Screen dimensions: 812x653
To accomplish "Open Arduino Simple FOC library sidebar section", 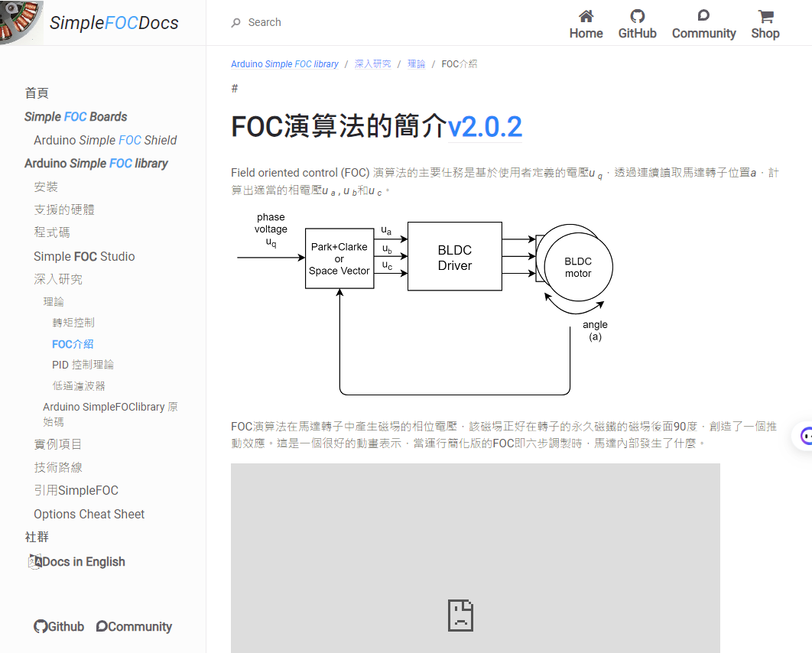I will pos(96,164).
